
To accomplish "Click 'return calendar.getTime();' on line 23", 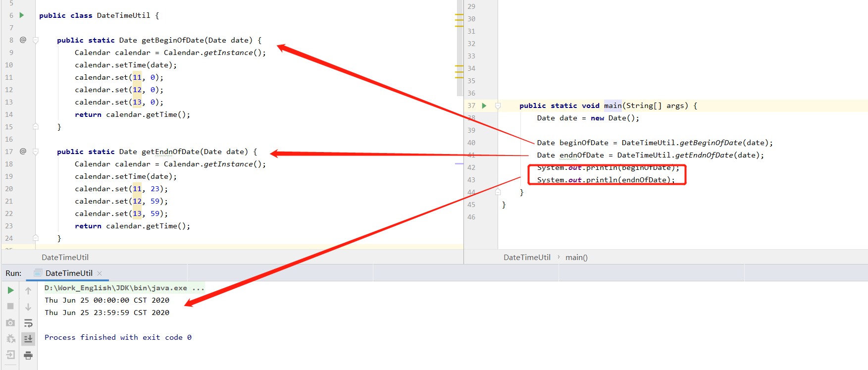I will (132, 226).
